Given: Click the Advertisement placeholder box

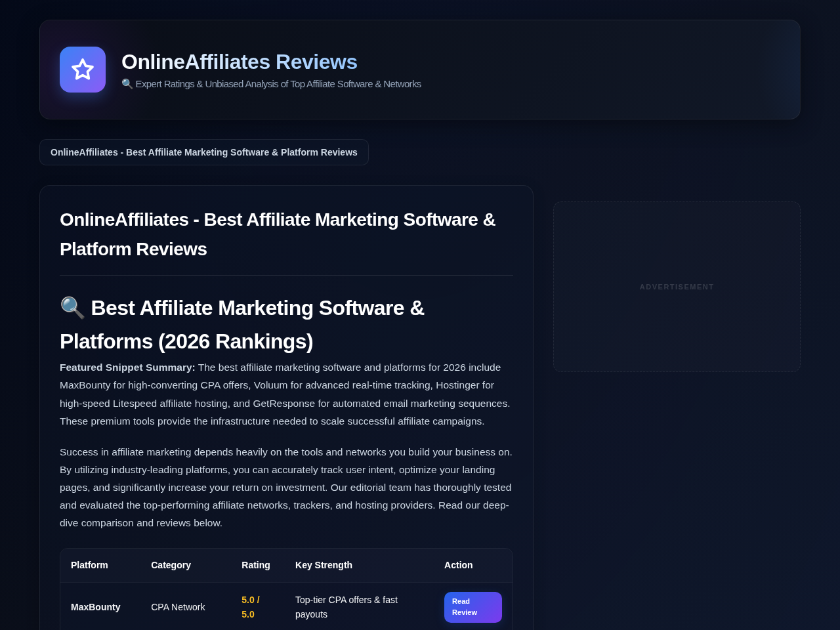Looking at the screenshot, I should coord(677,287).
